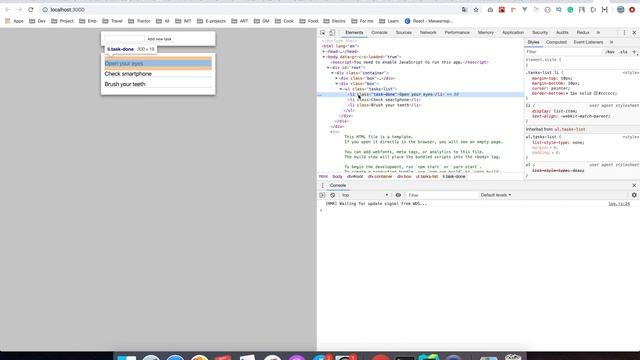This screenshot has height=360, width=640.
Task: Open the top JavaScript context dropdown
Action: (365, 195)
